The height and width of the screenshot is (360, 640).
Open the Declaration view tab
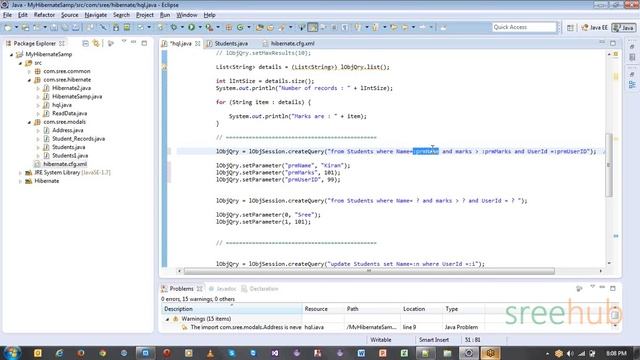coord(260,289)
